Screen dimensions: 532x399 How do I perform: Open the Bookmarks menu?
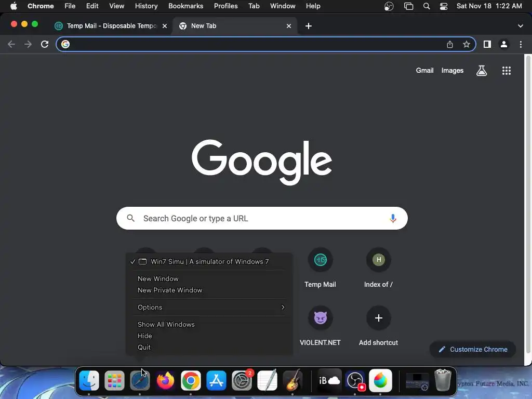(x=185, y=6)
